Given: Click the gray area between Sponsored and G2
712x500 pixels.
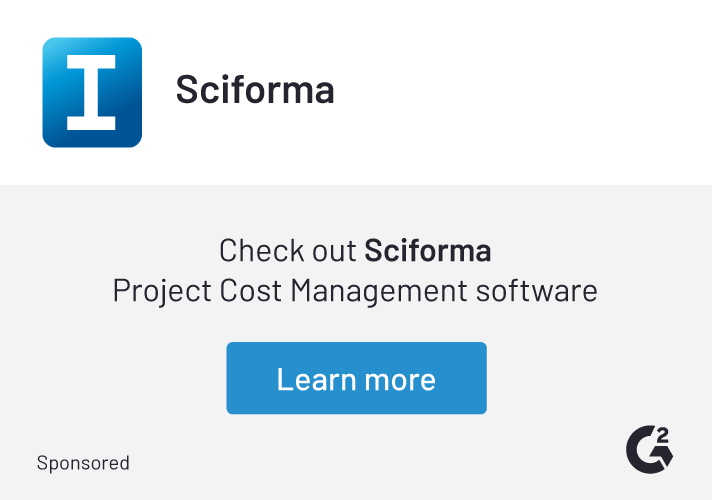Looking at the screenshot, I should point(380,460).
